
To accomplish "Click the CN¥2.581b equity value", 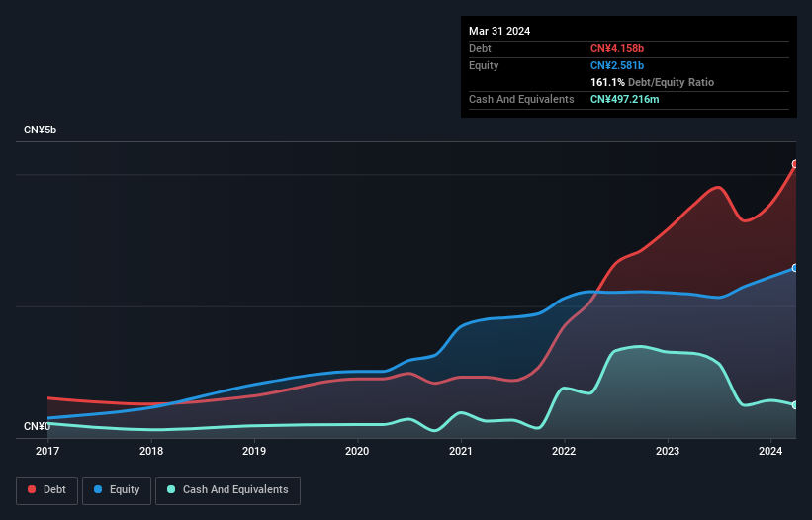I will [x=617, y=65].
